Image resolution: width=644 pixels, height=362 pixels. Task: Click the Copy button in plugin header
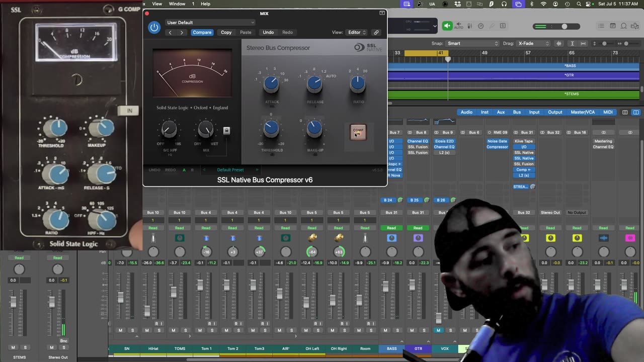(x=226, y=32)
